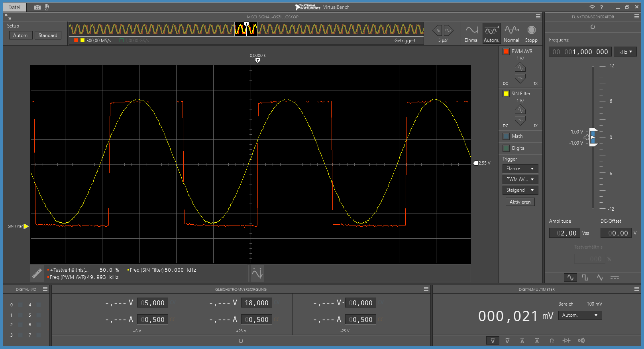Select DC voltage mode on the multimeter
644x349 pixels.
click(x=493, y=341)
